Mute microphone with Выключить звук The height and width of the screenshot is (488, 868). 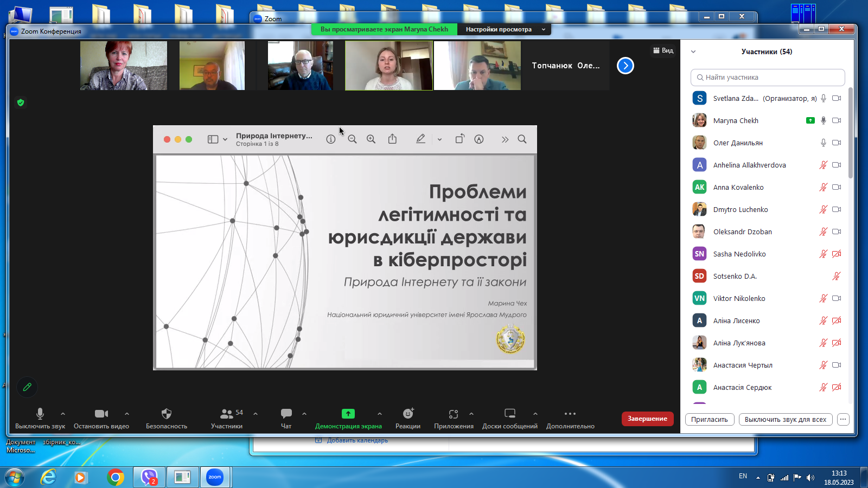pos(40,414)
